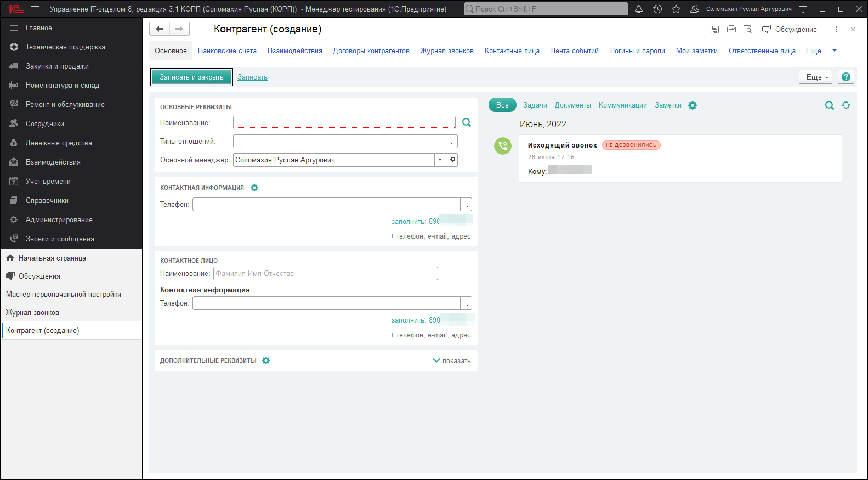Viewport: 868px width, 480px height.
Task: Click the 'Записать' link
Action: tap(252, 77)
